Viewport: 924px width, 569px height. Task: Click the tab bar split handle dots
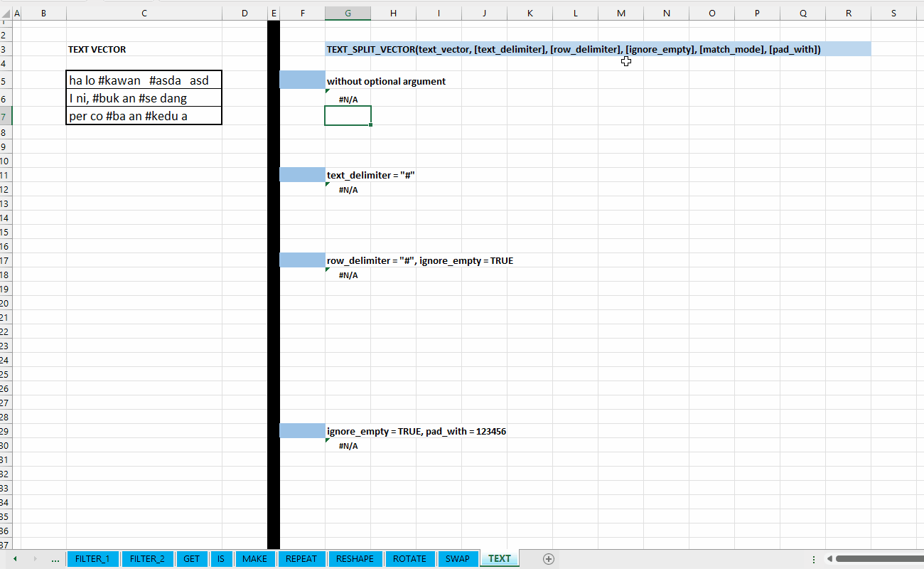click(814, 559)
